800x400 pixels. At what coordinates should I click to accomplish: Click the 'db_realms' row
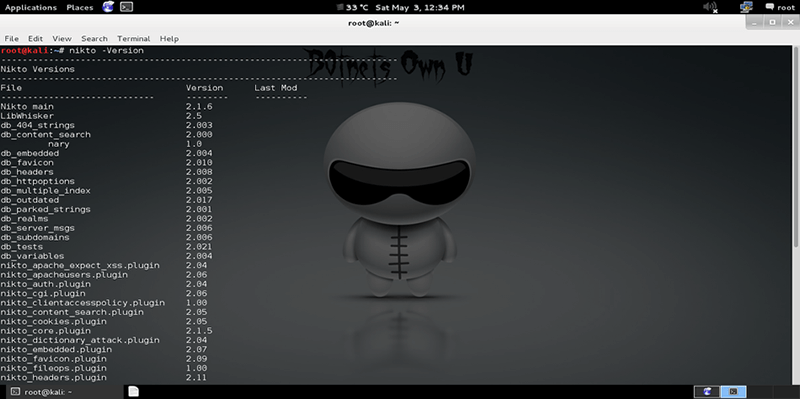click(106, 219)
